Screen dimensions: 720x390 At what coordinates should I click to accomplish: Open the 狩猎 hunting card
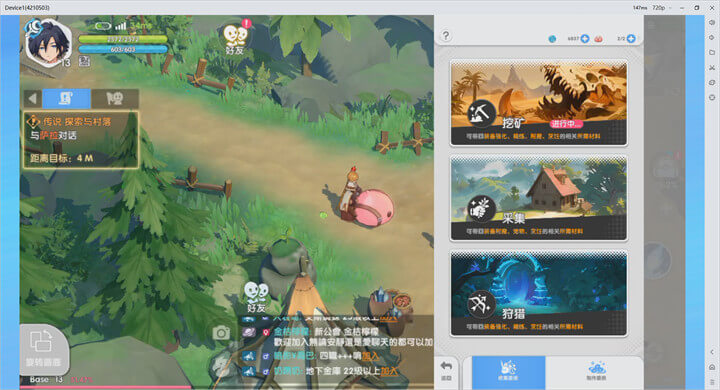pyautogui.click(x=539, y=293)
